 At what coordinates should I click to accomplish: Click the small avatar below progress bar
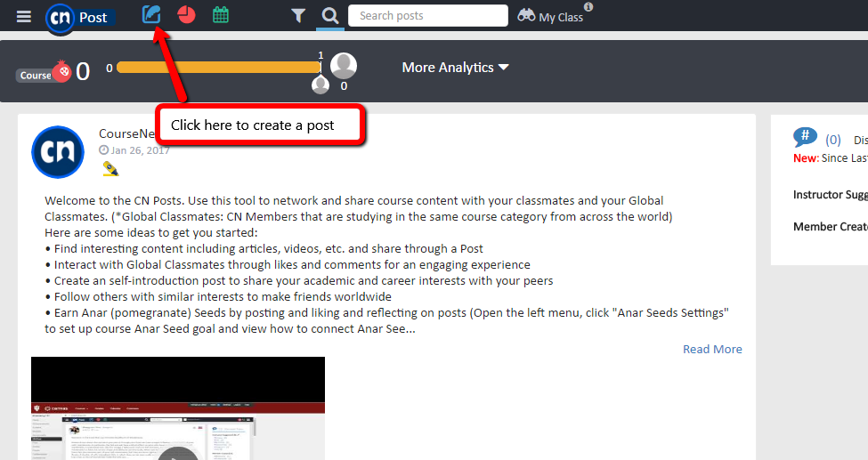[320, 85]
